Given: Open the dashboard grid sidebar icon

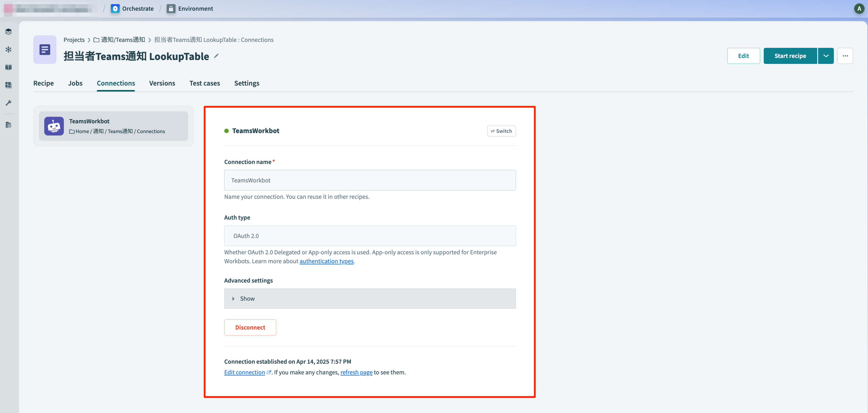Looking at the screenshot, I should 8,85.
